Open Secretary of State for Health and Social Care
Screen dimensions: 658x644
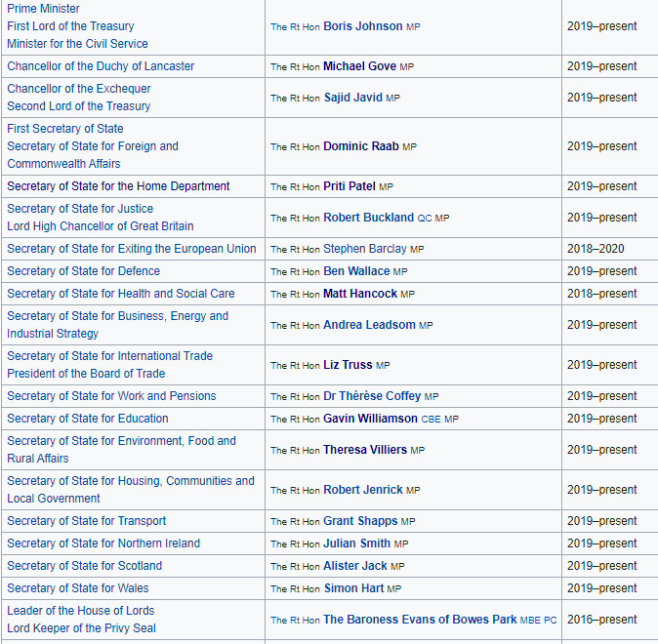(121, 294)
